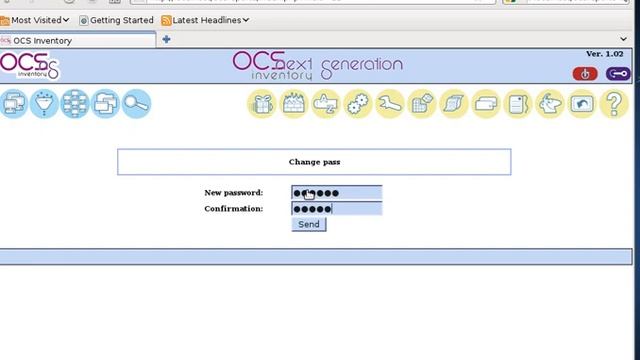Open the list all tabs dropdown arrow
The height and width of the screenshot is (360, 640).
pos(623,39)
